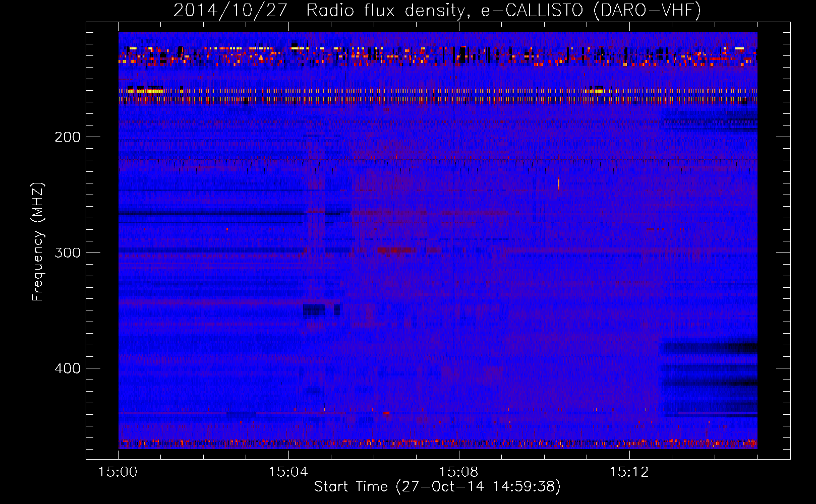Click the red burst patch near 300 MHz
Screen dimensions: 816x504
[396, 250]
